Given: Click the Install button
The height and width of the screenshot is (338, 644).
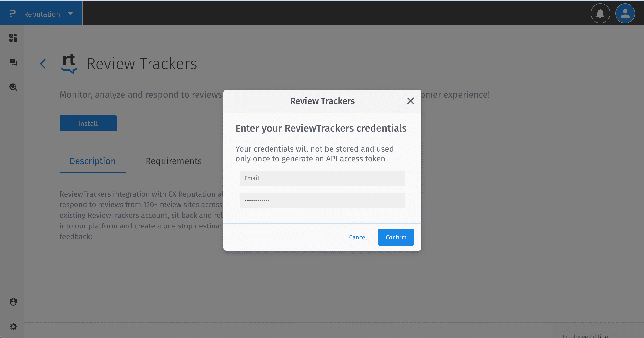Looking at the screenshot, I should coord(88,123).
